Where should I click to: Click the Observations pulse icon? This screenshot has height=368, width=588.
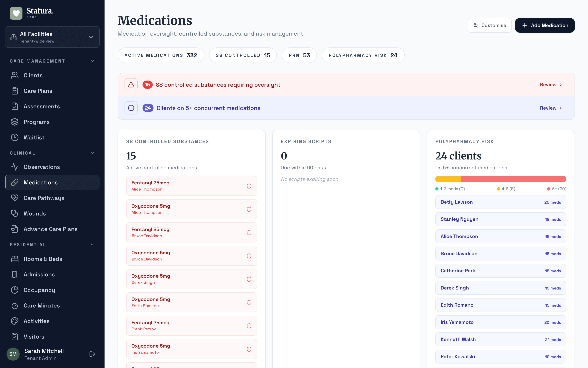[x=15, y=167]
